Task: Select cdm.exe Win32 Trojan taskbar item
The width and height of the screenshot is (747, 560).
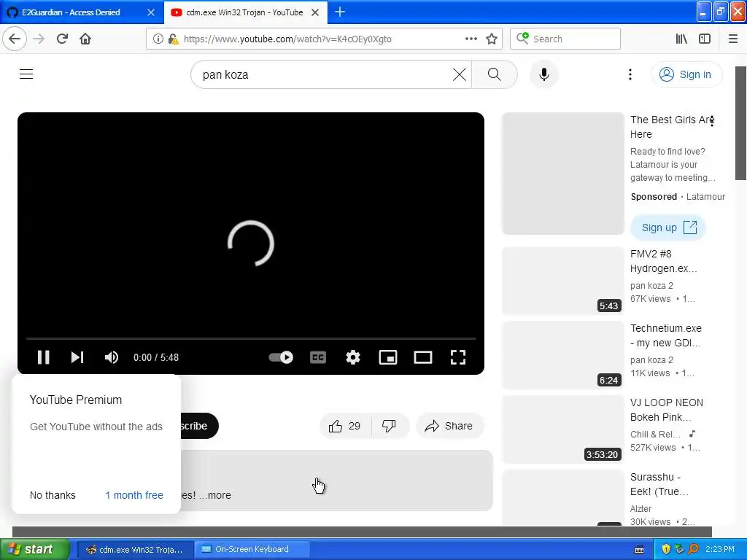Action: (x=135, y=550)
